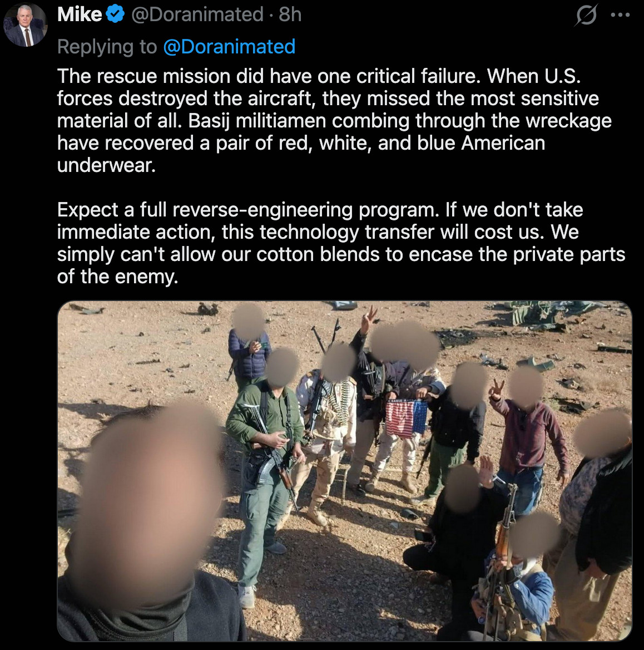The width and height of the screenshot is (644, 650).
Task: Click the peace-sign hand beside the maroon sweater
Action: tap(497, 390)
